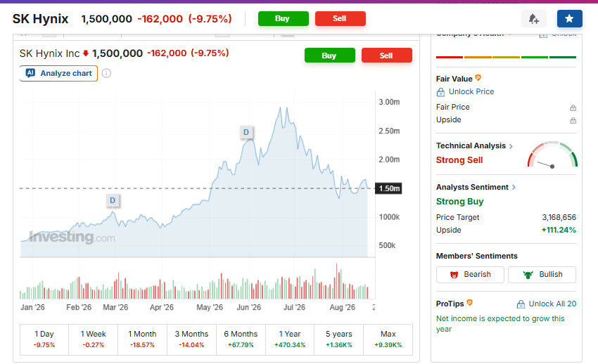Select the 1 Day performance period
Image resolution: width=598 pixels, height=364 pixels.
(44, 339)
